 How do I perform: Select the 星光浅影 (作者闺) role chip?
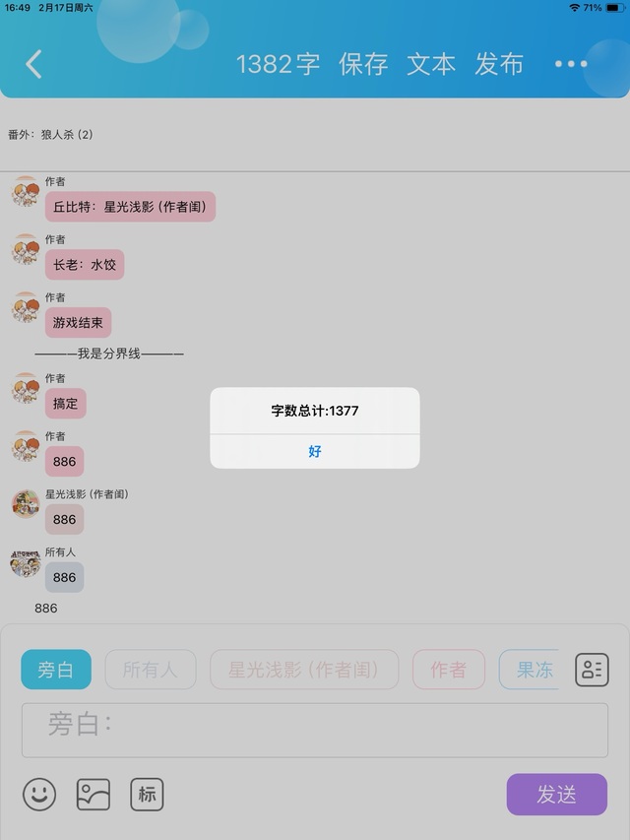point(304,670)
